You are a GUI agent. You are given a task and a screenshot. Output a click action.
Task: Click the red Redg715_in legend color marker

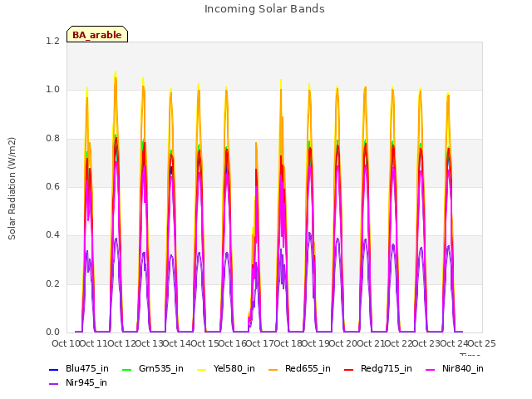pyautogui.click(x=349, y=369)
